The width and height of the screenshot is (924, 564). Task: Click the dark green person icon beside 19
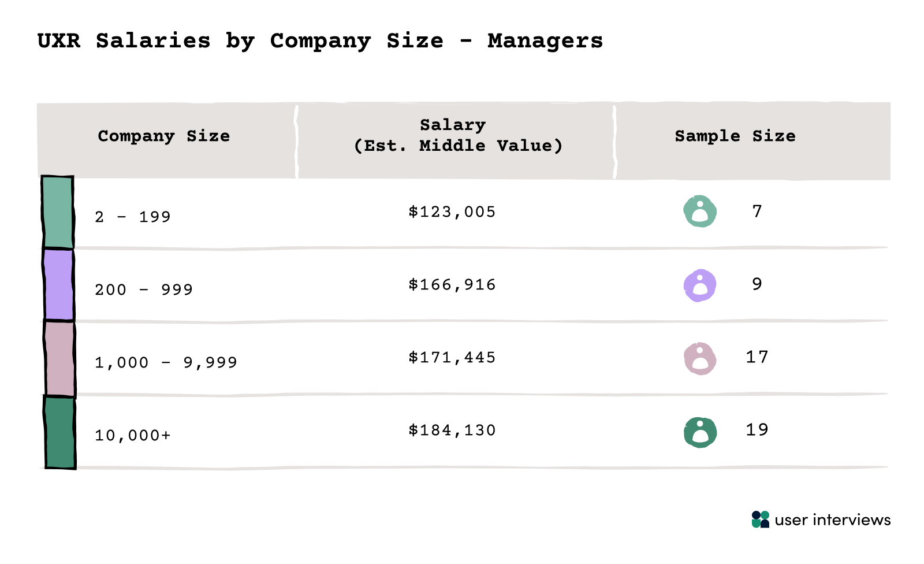[x=700, y=432]
